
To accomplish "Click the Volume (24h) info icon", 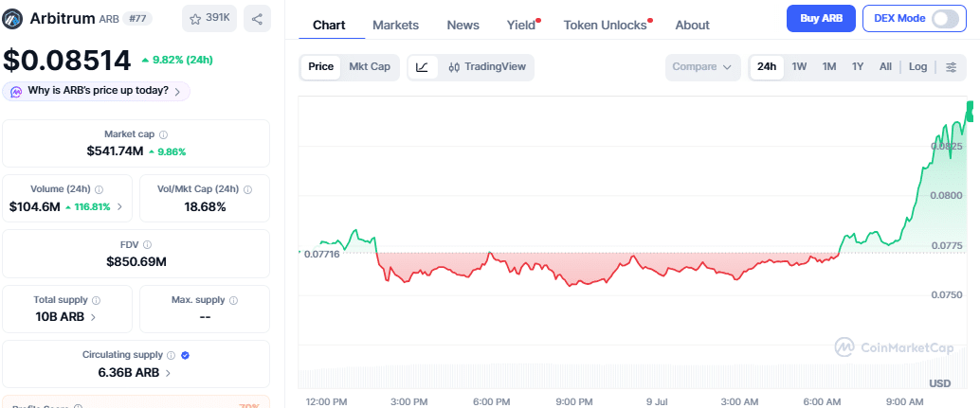I will point(99,189).
